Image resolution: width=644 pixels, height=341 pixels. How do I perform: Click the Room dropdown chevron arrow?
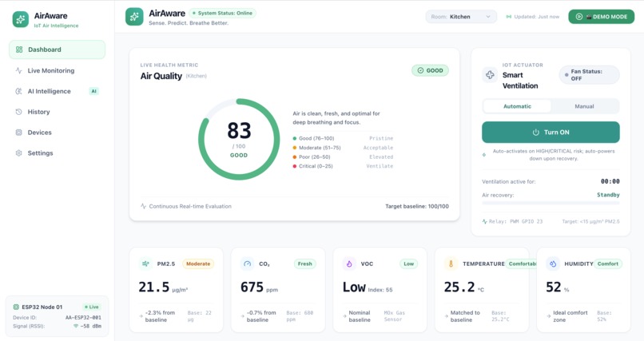488,17
